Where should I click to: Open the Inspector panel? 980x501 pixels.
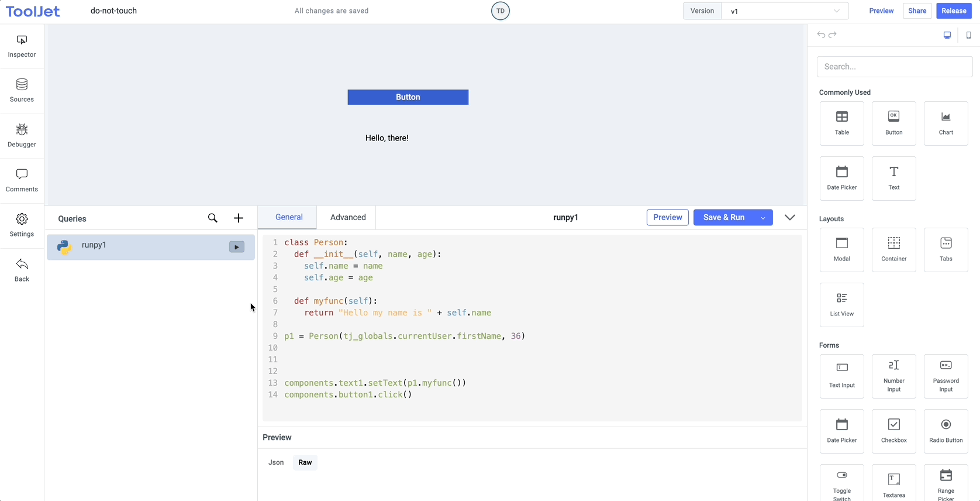click(22, 46)
